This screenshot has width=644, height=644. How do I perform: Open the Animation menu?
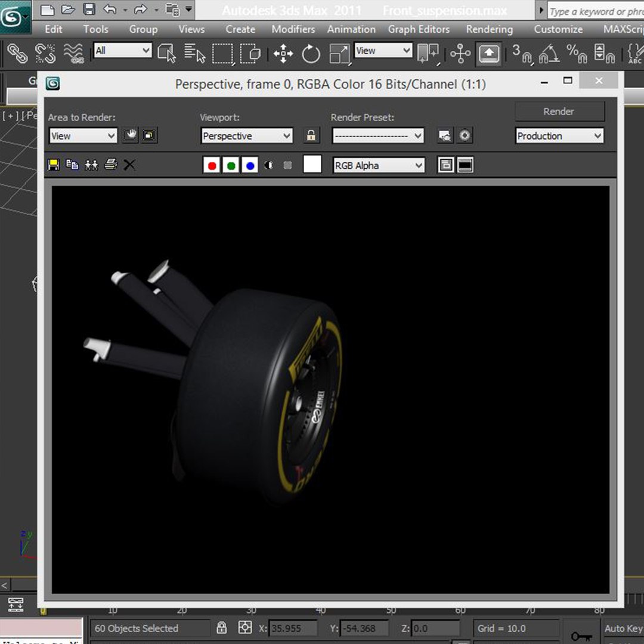tap(351, 29)
